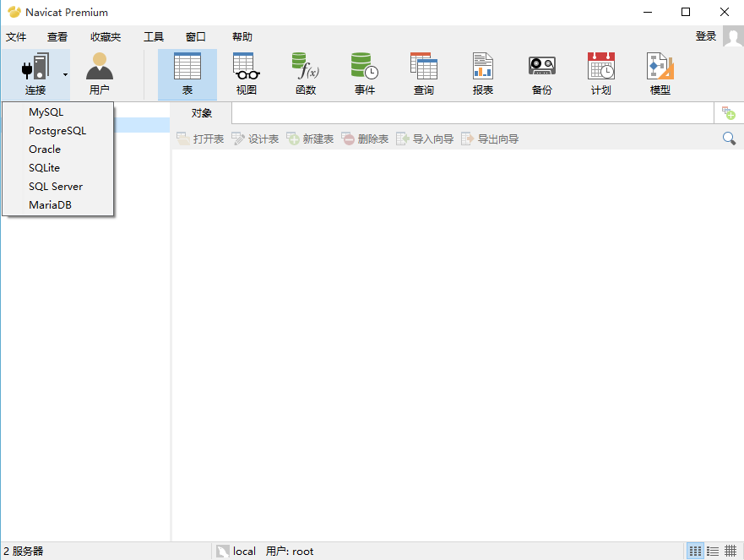Open the 报表 (Report) toolbar icon

click(x=482, y=74)
